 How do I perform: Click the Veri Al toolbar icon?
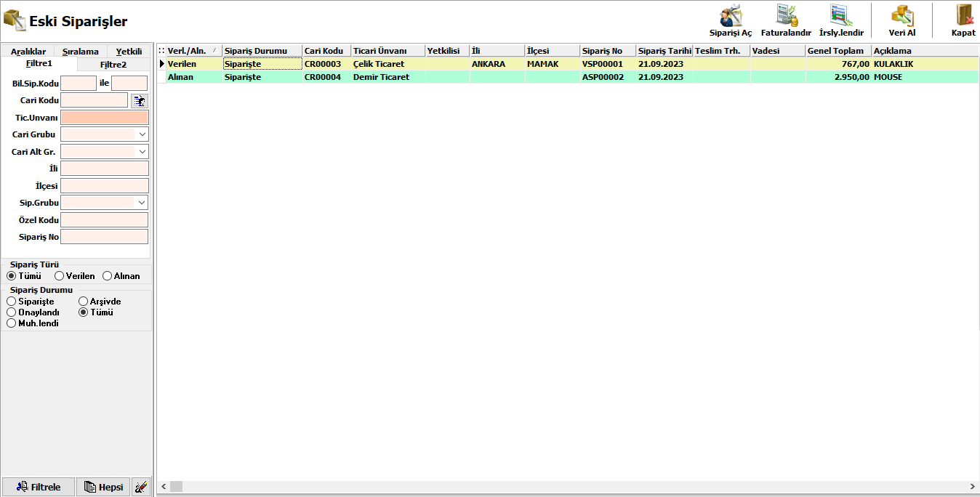pyautogui.click(x=902, y=15)
